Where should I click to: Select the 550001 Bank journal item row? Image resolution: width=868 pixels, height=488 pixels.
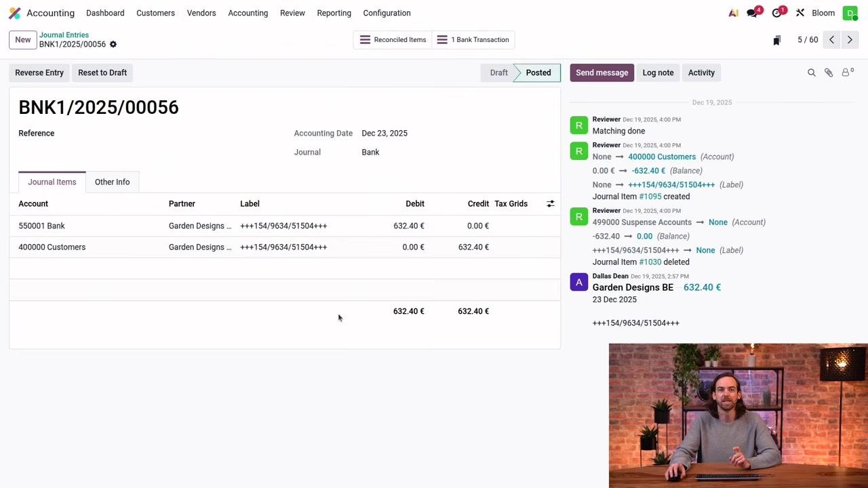click(x=285, y=226)
